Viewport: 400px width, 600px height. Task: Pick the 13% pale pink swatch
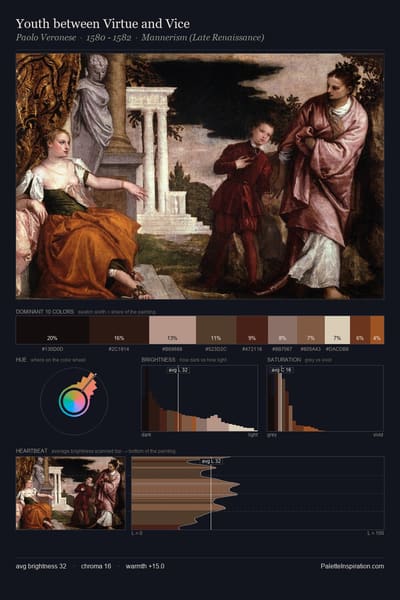[x=173, y=330]
